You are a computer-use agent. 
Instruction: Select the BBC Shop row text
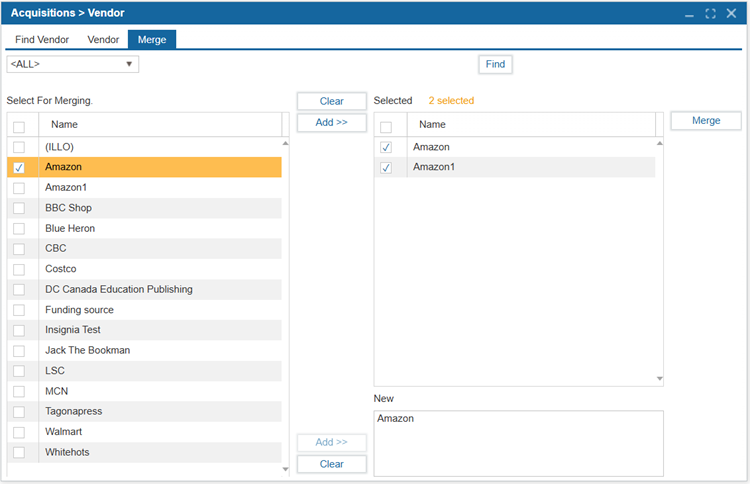pyautogui.click(x=68, y=208)
